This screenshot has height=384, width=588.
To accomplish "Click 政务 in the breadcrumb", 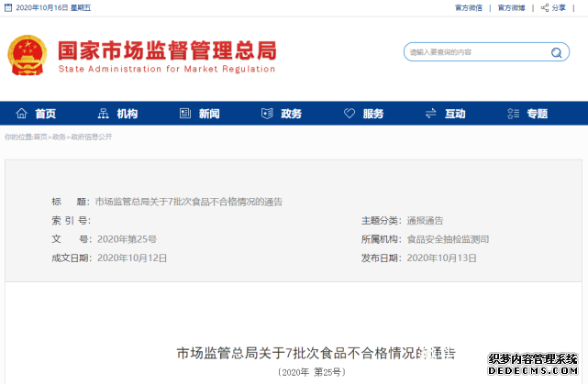I will (x=59, y=137).
